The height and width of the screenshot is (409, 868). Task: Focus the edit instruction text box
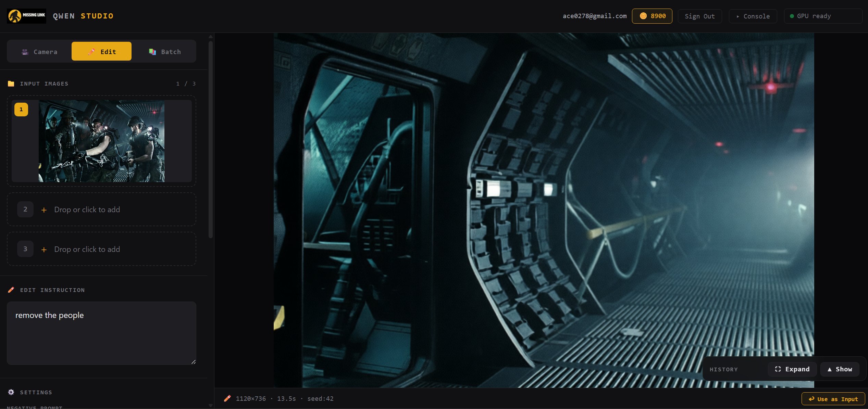coord(101,333)
